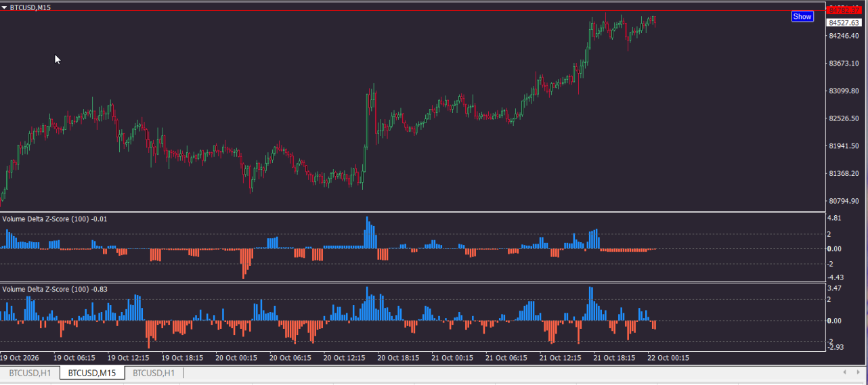868x385 pixels.
Task: Click the -2.93 indicator scale value
Action: coord(836,347)
